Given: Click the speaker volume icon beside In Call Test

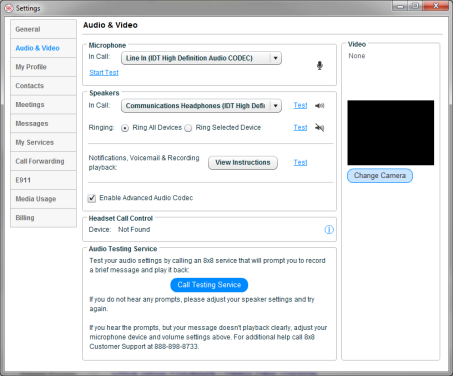Looking at the screenshot, I should point(320,106).
